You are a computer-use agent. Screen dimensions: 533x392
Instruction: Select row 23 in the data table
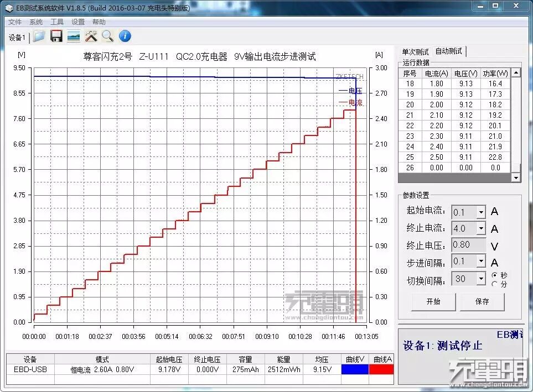click(x=454, y=136)
